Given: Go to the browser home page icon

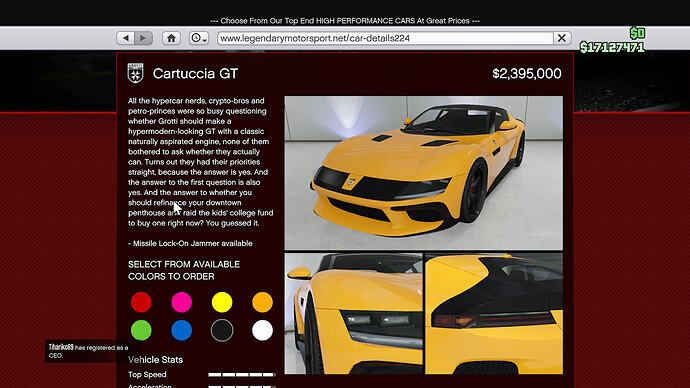Looking at the screenshot, I should click(x=171, y=38).
